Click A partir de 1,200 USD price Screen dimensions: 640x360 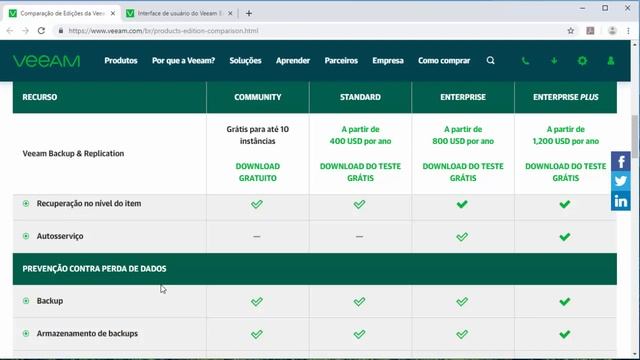point(566,135)
